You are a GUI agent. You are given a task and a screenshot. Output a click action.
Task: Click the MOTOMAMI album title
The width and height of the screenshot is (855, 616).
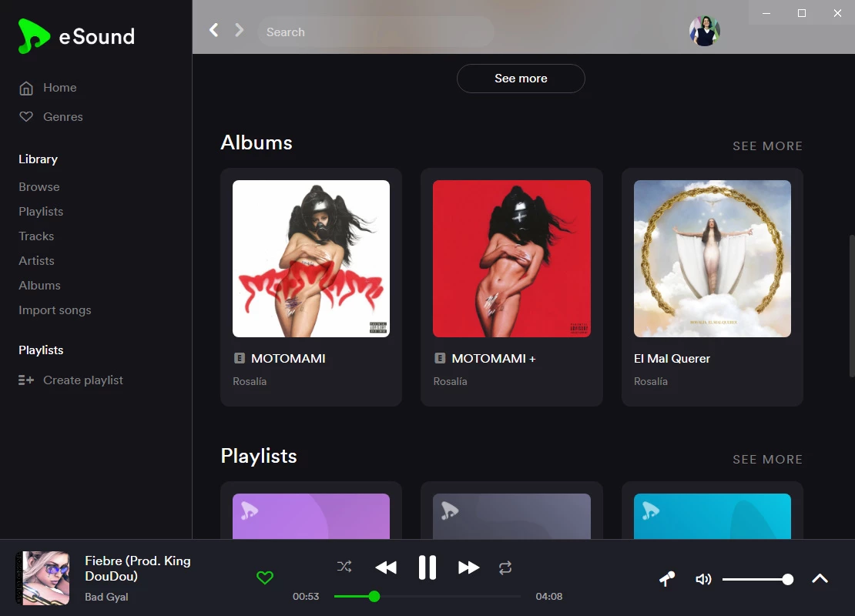288,359
